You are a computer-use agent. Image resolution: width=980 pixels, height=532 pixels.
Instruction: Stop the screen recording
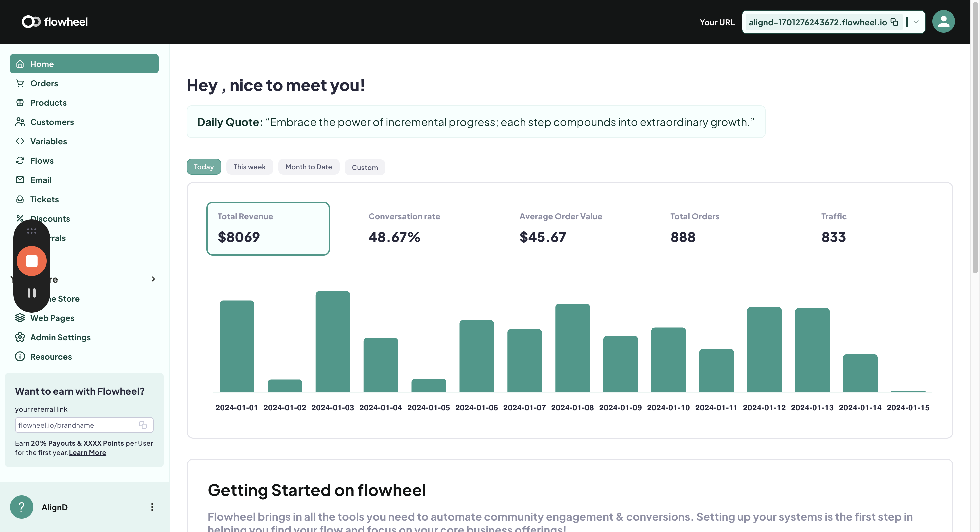pyautogui.click(x=32, y=261)
